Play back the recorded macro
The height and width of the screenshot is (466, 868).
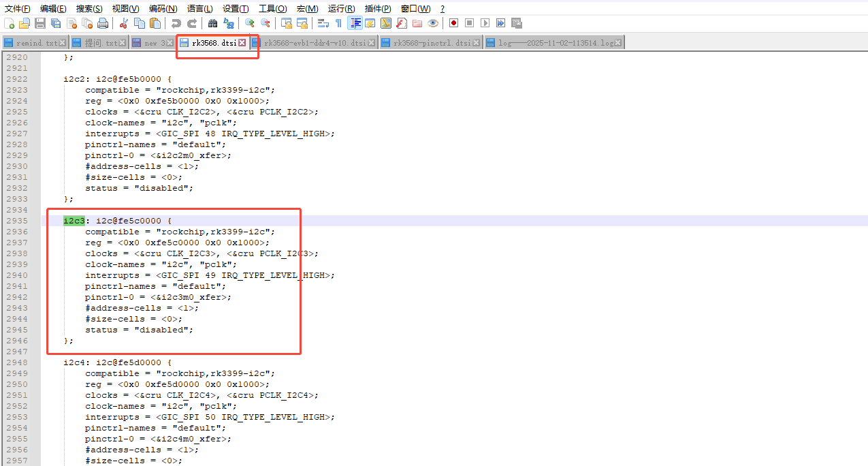pyautogui.click(x=485, y=23)
